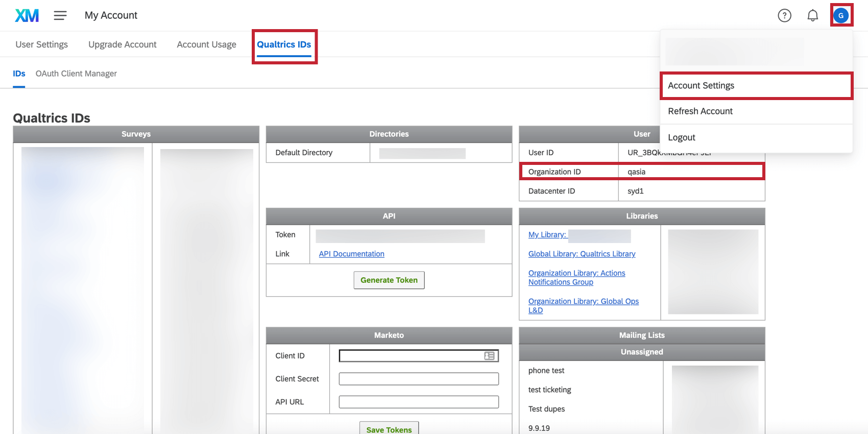
Task: Select the phone test mailing list
Action: (546, 371)
